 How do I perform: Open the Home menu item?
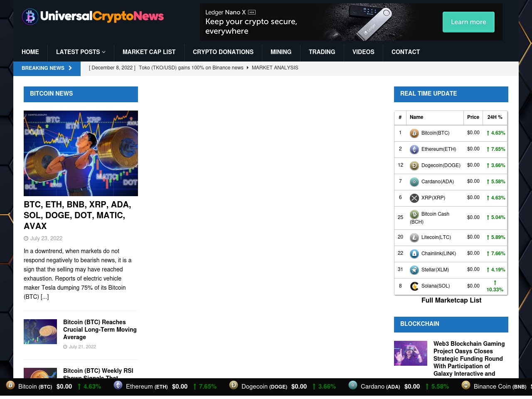(x=30, y=52)
